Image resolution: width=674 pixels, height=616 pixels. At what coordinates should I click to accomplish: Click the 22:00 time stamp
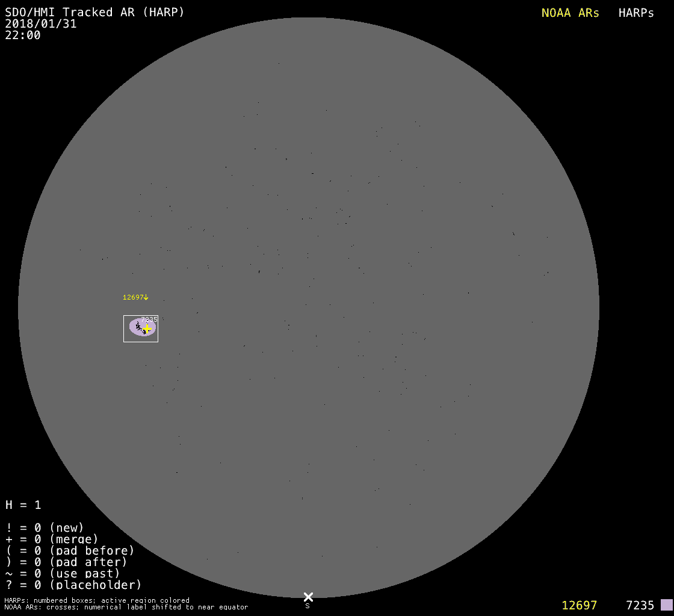23,35
